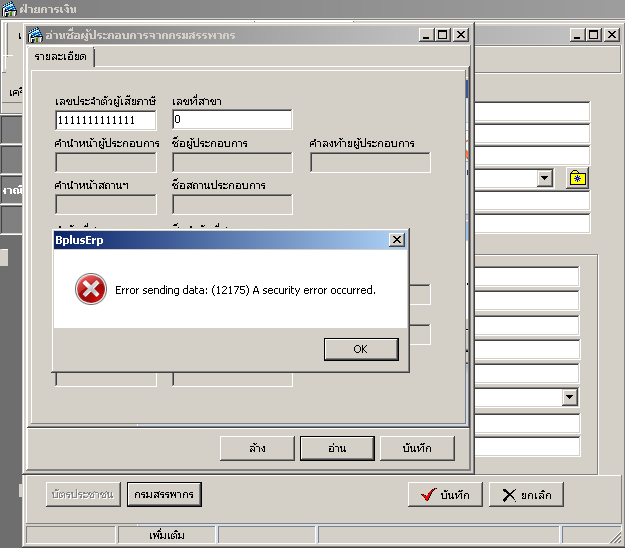Click the เลขประจำตัวผู้เสียภาษี input field
The height and width of the screenshot is (548, 625).
pos(106,120)
